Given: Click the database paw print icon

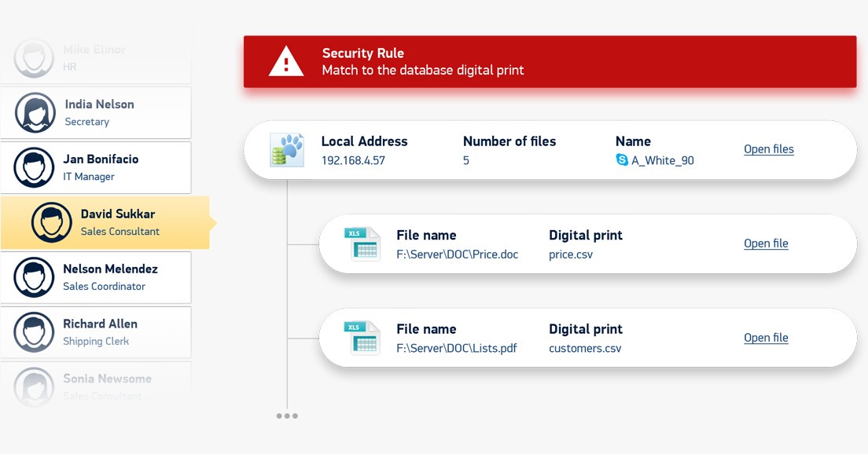Looking at the screenshot, I should (287, 150).
